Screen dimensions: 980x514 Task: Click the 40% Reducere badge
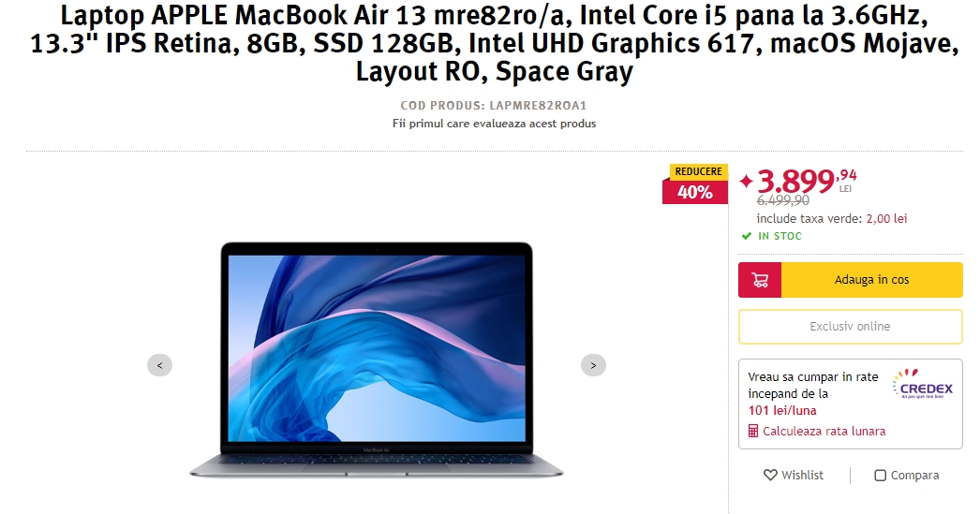coord(695,184)
